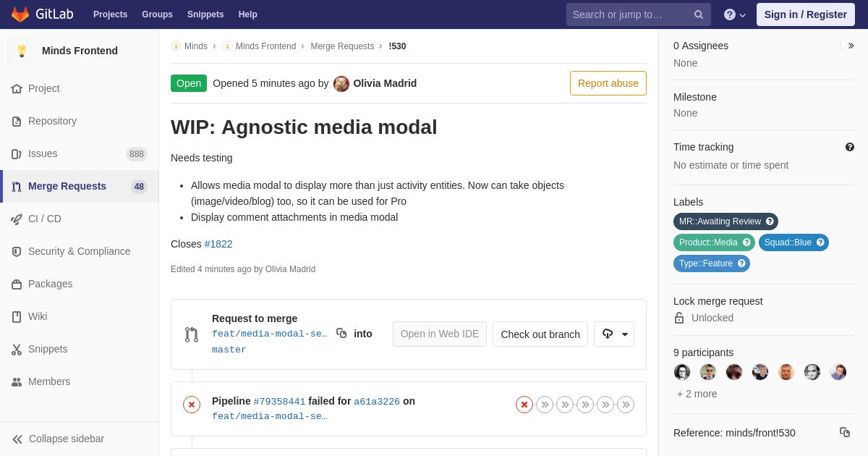This screenshot has height=456, width=868.
Task: Open the download dropdown next to Check out branch
Action: (614, 334)
